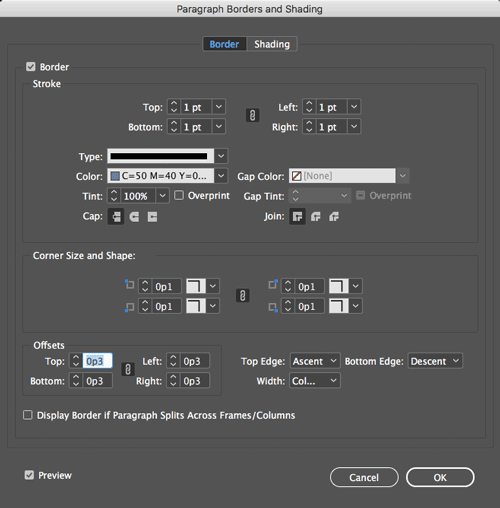Select the Projecting cap icon

(x=152, y=217)
